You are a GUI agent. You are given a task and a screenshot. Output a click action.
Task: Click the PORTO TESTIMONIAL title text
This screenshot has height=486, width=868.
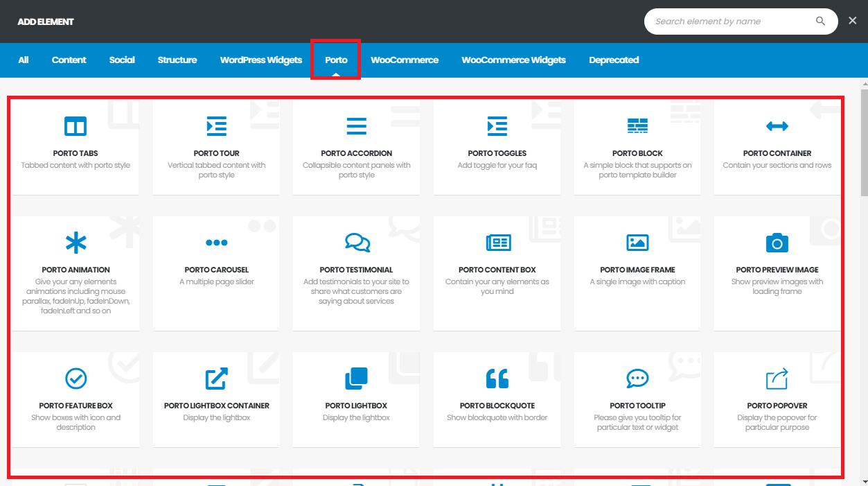pyautogui.click(x=356, y=270)
